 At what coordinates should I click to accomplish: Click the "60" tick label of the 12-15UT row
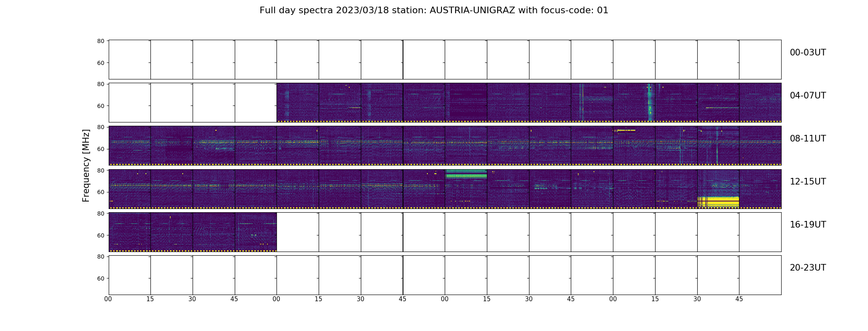click(x=100, y=192)
